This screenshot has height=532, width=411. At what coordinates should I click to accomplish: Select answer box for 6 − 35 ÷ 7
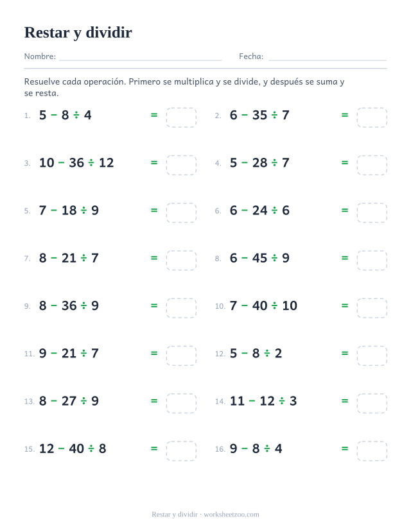coord(372,117)
